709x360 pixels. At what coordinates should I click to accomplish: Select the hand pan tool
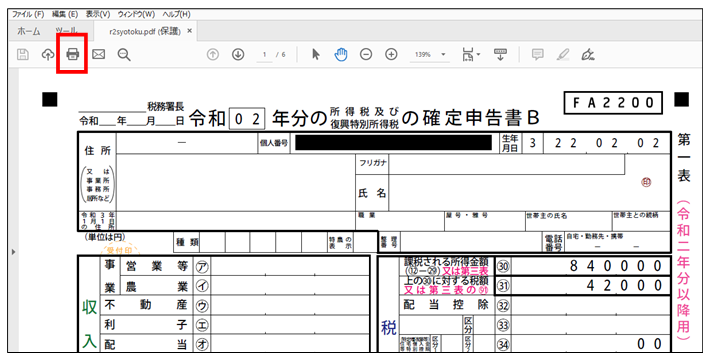[340, 55]
